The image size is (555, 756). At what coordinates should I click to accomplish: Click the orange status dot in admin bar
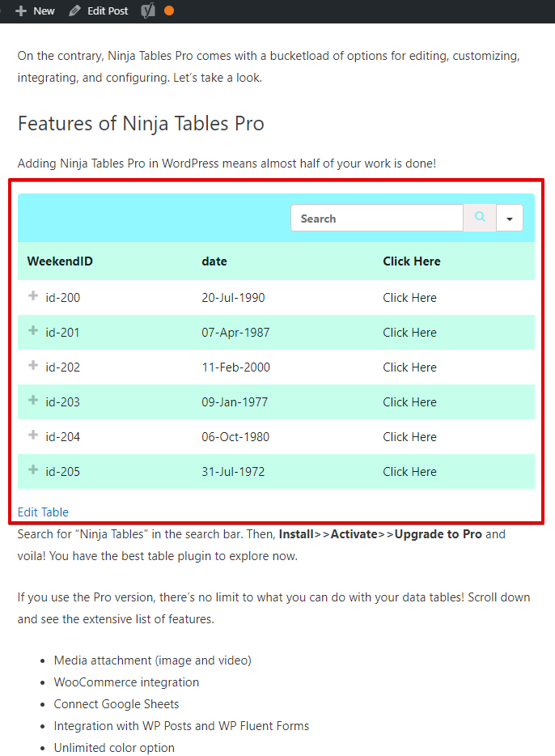169,11
